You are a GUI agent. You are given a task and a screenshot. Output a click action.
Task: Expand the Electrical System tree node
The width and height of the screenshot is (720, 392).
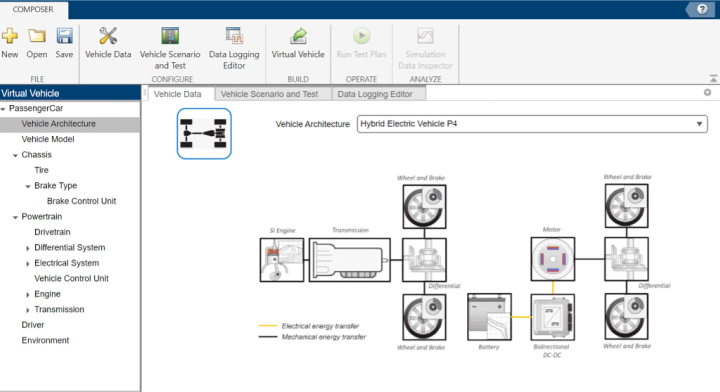pos(28,264)
